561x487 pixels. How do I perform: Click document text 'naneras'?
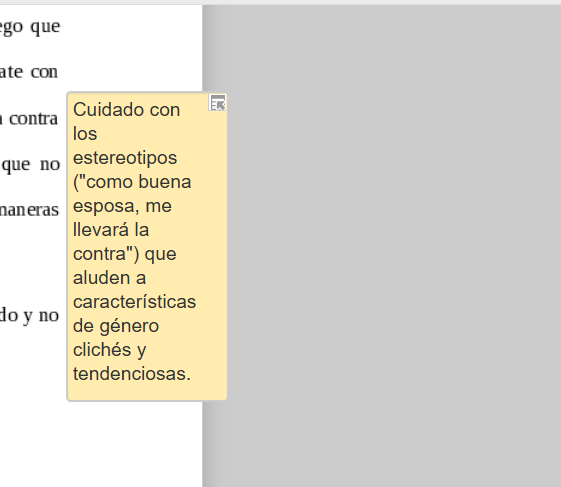pos(29,210)
